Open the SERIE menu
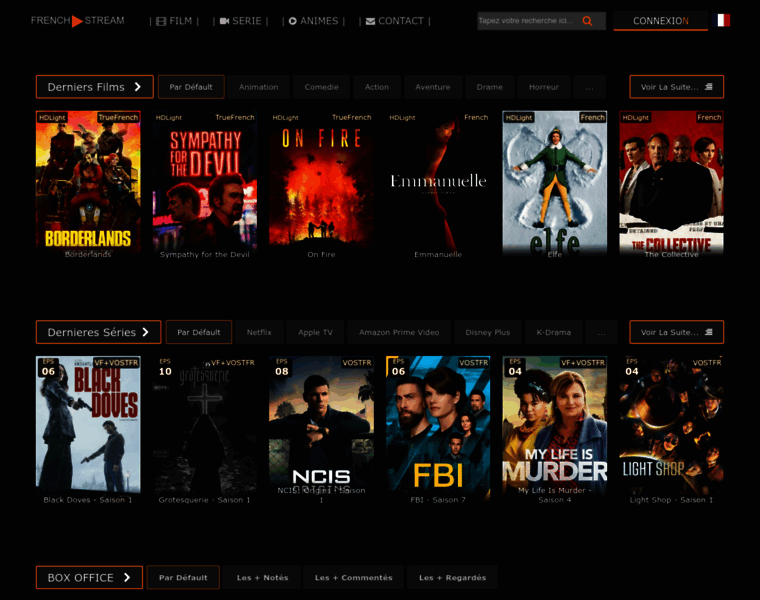This screenshot has width=760, height=600. (x=240, y=21)
